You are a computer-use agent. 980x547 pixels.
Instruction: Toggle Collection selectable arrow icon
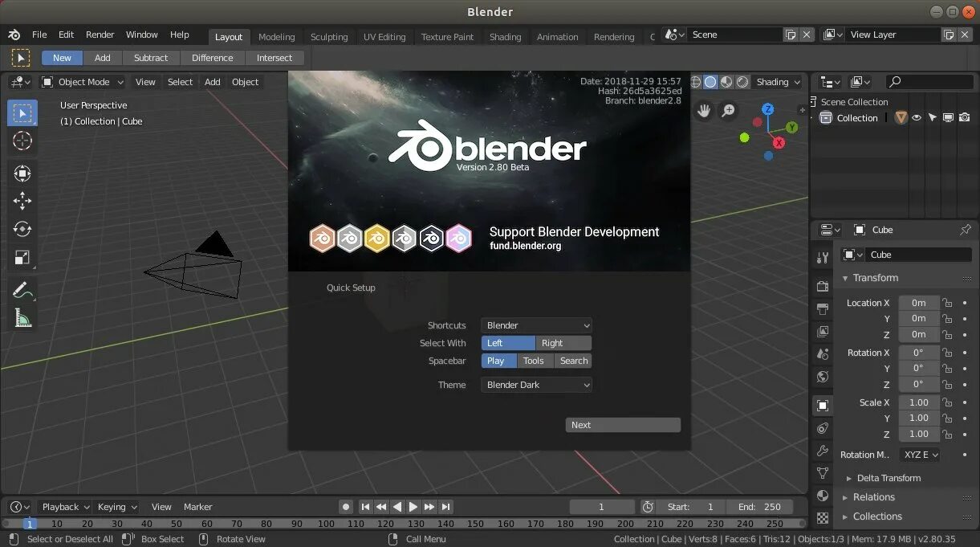click(933, 118)
